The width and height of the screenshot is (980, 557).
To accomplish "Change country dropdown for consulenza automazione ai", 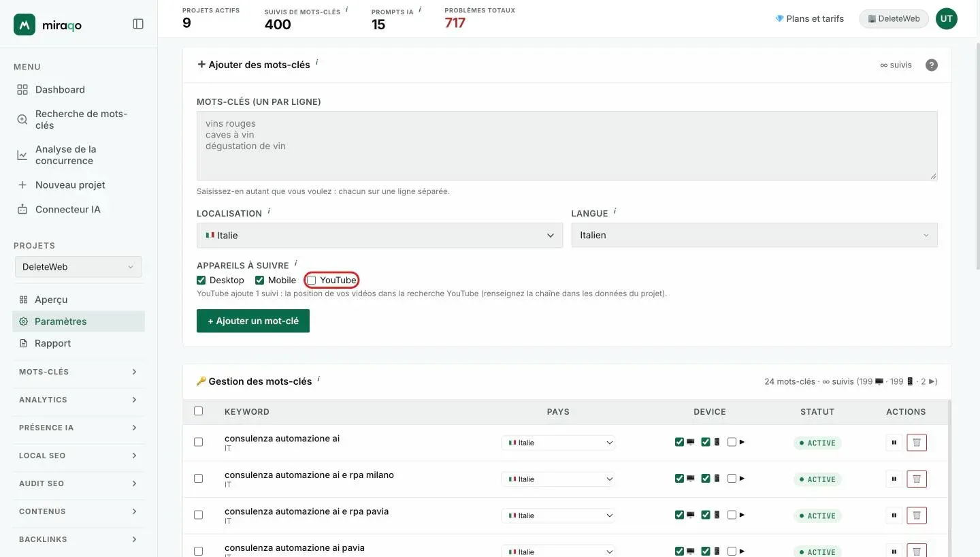I will 558,443.
